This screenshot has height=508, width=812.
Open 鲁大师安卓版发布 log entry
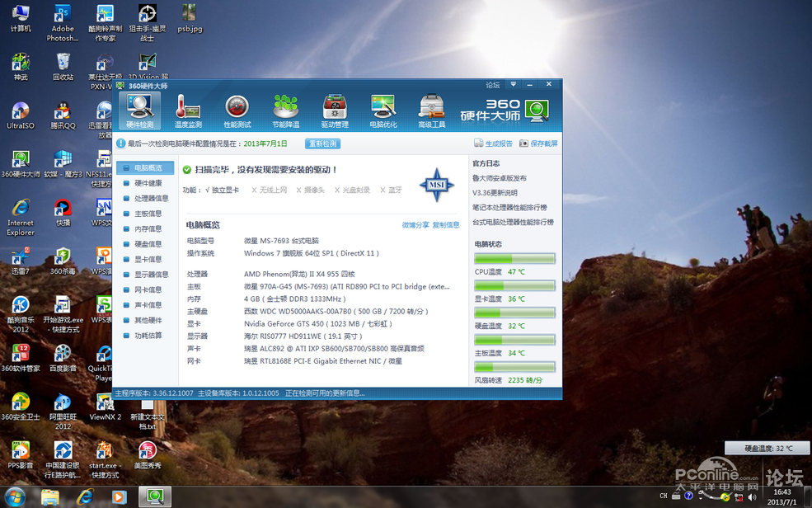500,178
